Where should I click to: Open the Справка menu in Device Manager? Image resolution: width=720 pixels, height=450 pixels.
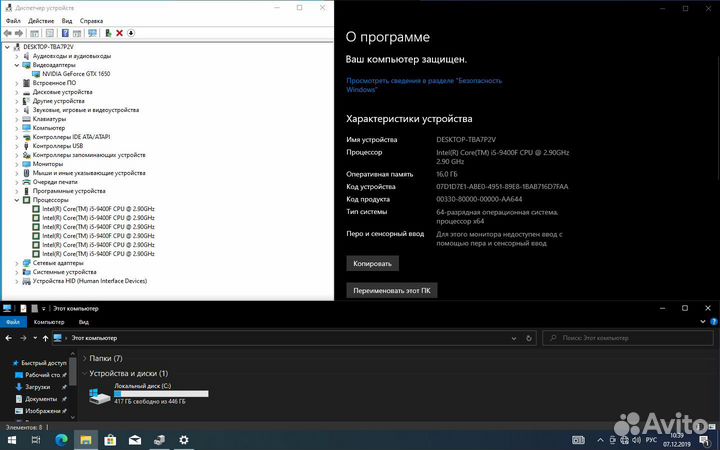[x=91, y=21]
